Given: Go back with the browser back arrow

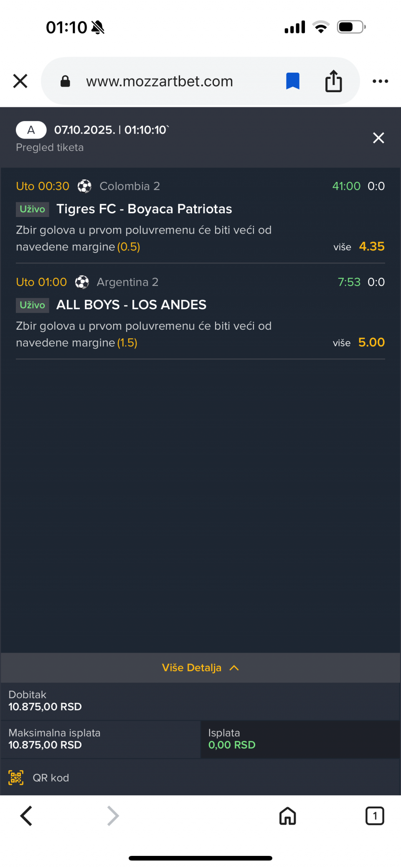Looking at the screenshot, I should tap(26, 816).
